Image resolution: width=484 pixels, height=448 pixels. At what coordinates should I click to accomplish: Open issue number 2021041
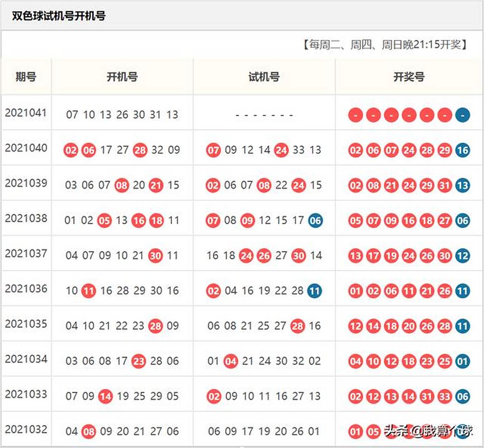[x=26, y=113]
